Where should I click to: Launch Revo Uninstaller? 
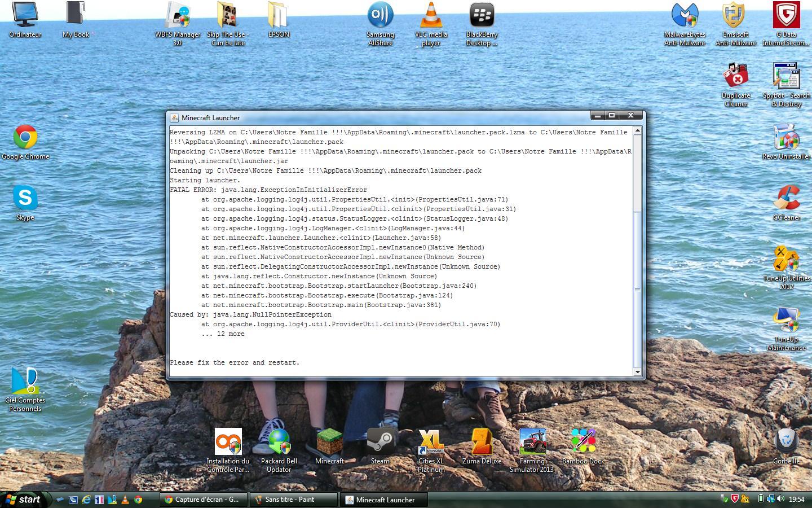786,142
